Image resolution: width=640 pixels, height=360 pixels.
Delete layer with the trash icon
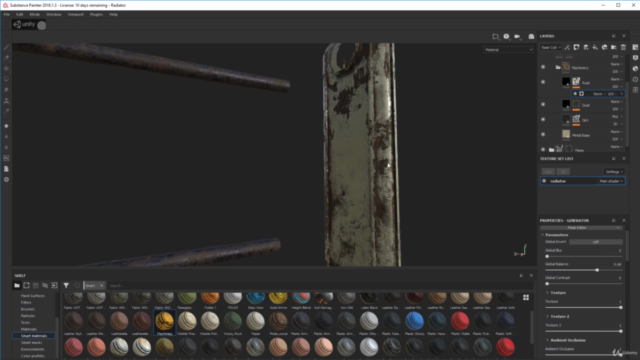point(623,47)
